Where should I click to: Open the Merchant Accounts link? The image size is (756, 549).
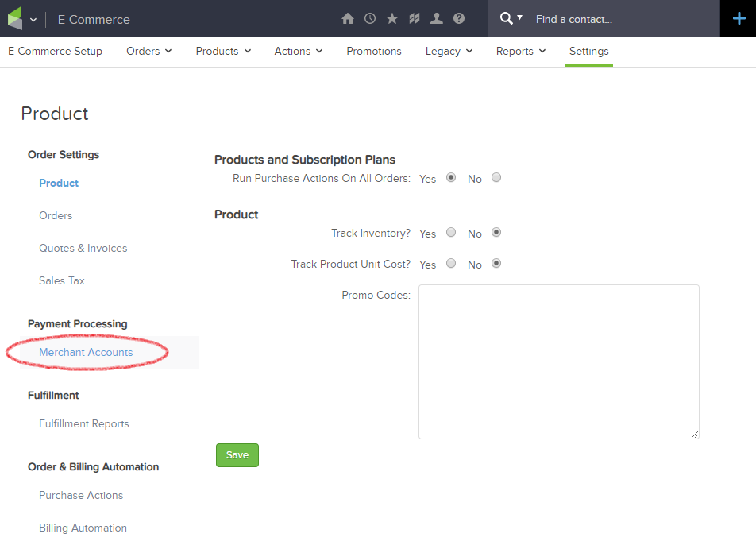[x=86, y=352]
